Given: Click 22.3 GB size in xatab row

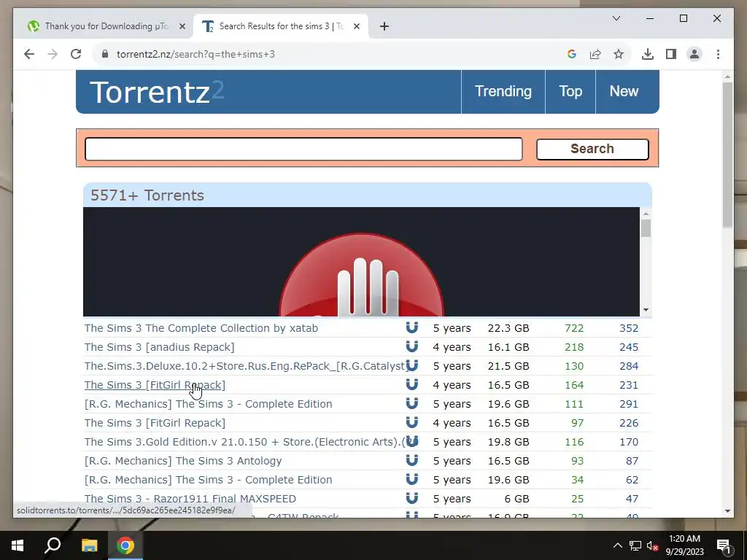Looking at the screenshot, I should coord(508,328).
